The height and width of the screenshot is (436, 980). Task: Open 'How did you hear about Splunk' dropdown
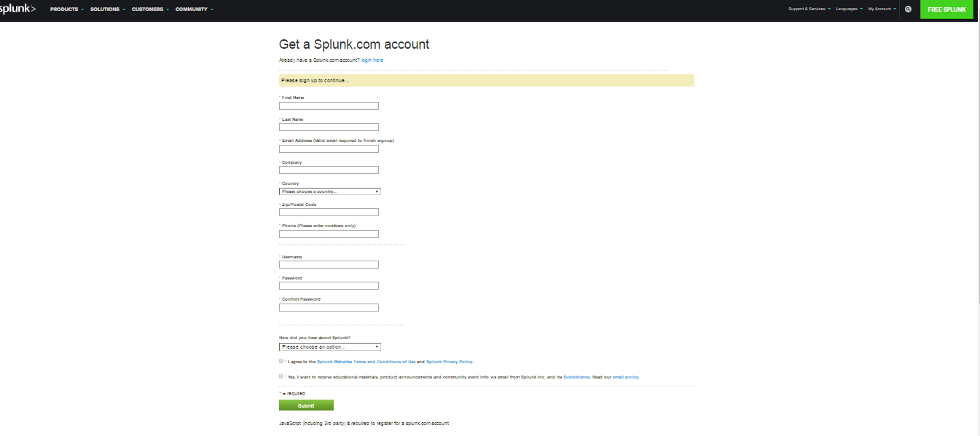click(329, 347)
